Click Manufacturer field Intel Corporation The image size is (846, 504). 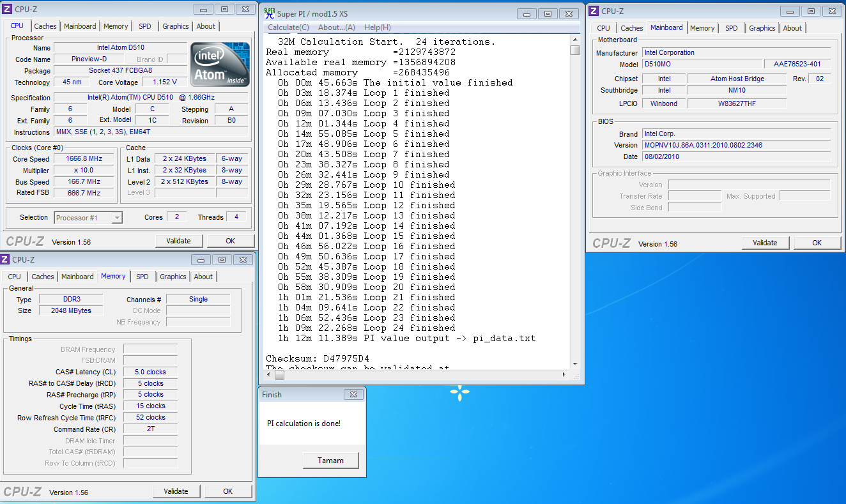pyautogui.click(x=736, y=53)
